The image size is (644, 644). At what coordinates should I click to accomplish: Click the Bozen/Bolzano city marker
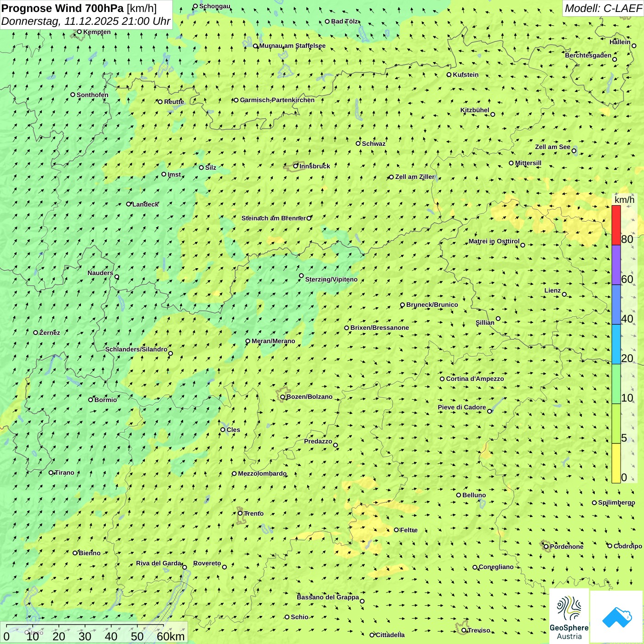pyautogui.click(x=282, y=397)
